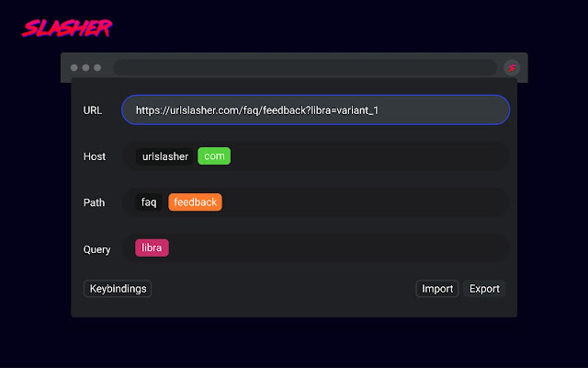The height and width of the screenshot is (368, 588).
Task: Open the Slasher extension icon in the toolbar
Action: 511,68
